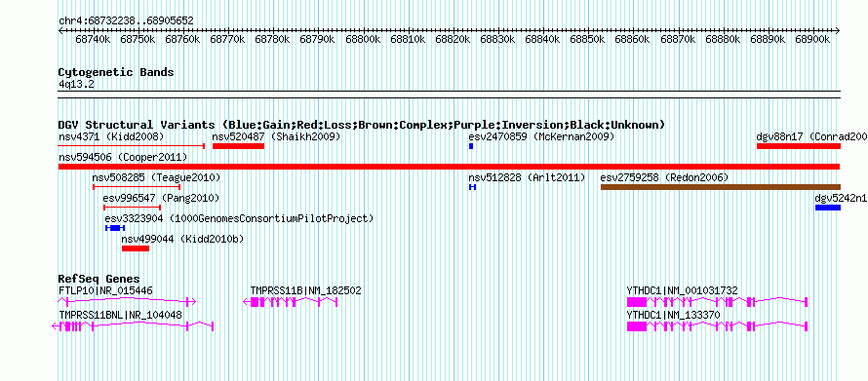Click the TMPRSS11BNL gene model glyph
The image size is (868, 381).
pos(133,326)
